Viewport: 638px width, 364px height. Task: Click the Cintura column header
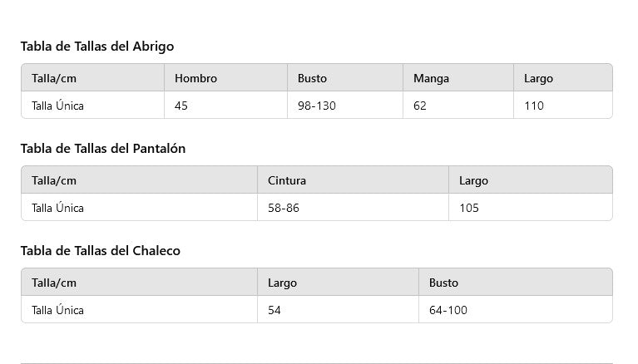coord(287,180)
